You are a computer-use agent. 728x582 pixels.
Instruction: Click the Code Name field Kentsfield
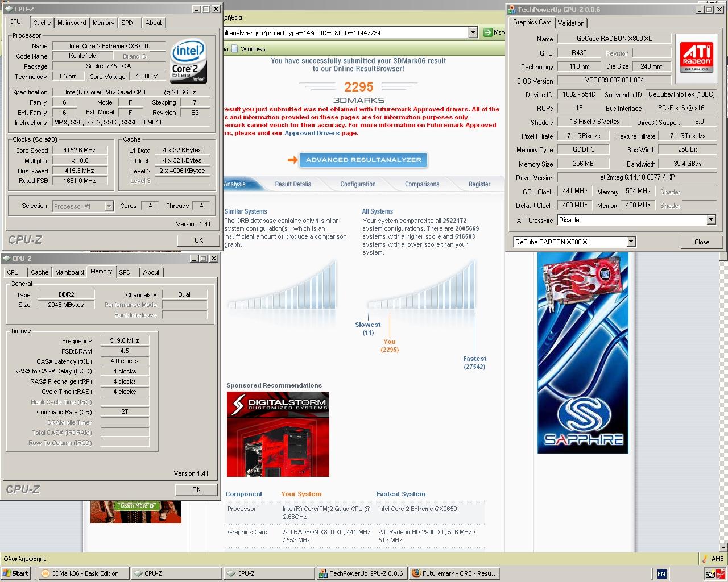click(x=83, y=56)
